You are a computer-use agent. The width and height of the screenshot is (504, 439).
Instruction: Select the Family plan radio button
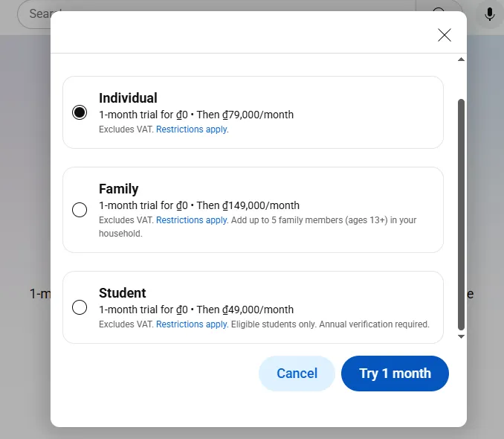point(80,210)
